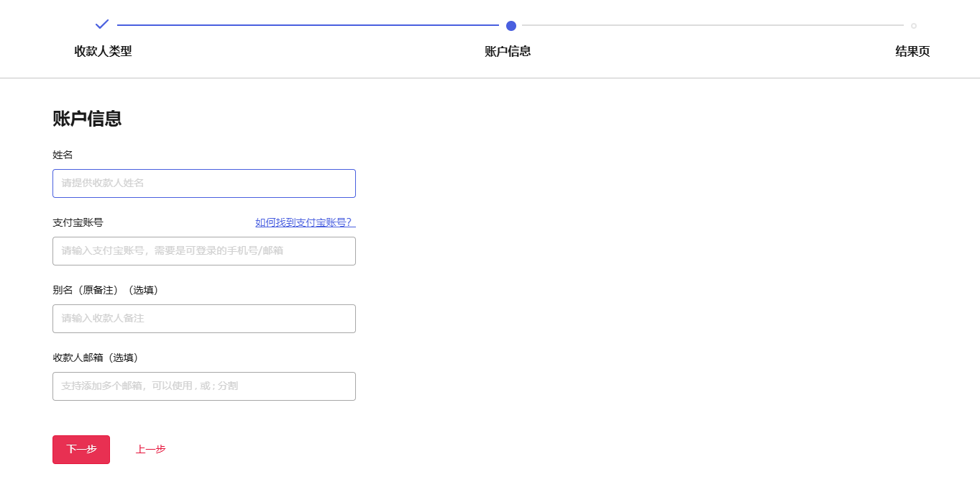The image size is (980, 495).
Task: Open the 如何找到支付宝账号 help link
Action: coord(305,222)
